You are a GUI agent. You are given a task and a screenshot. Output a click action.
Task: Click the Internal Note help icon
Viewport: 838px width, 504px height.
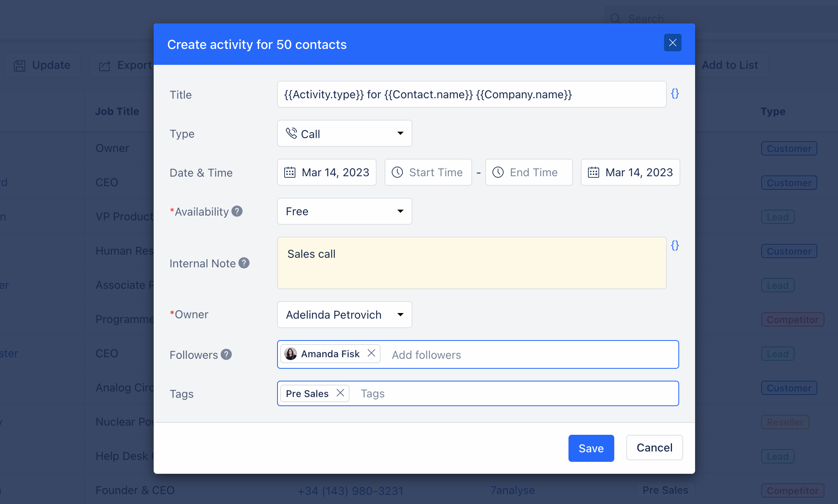tap(244, 263)
